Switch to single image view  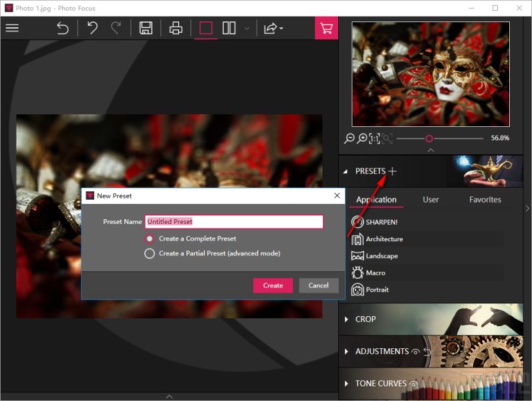[206, 28]
